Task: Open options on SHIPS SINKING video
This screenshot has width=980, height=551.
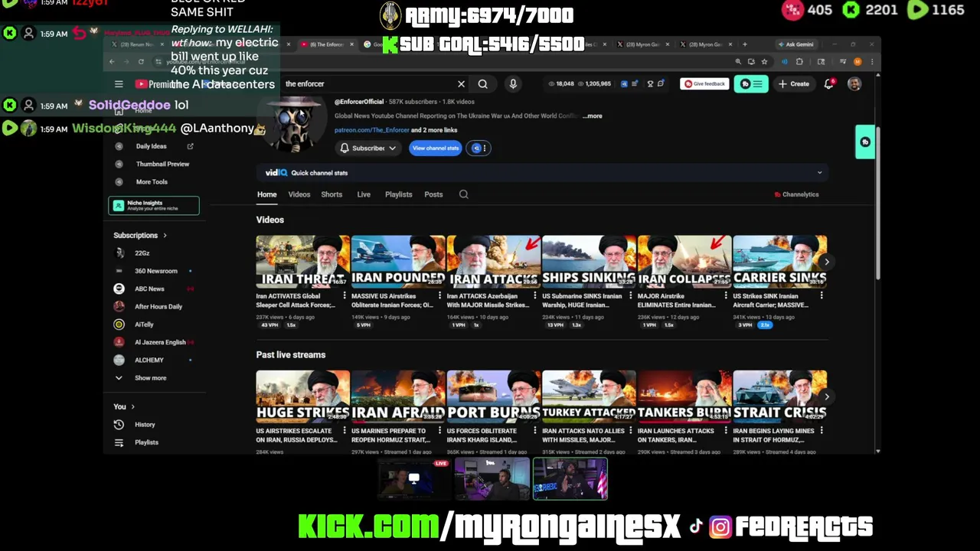Action: (631, 295)
